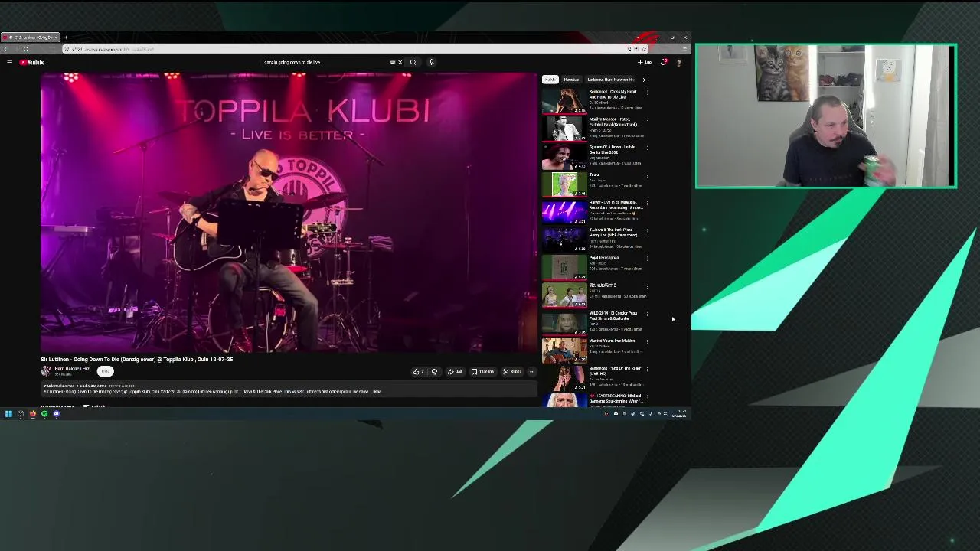
Task: Open Sentenced Cross My Heart thumbnail
Action: (x=564, y=101)
